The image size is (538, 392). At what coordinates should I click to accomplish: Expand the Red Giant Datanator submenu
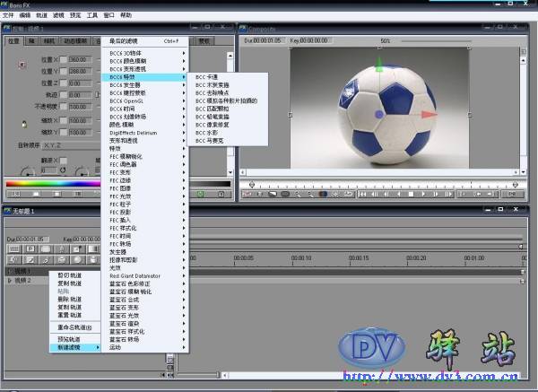pyautogui.click(x=144, y=276)
